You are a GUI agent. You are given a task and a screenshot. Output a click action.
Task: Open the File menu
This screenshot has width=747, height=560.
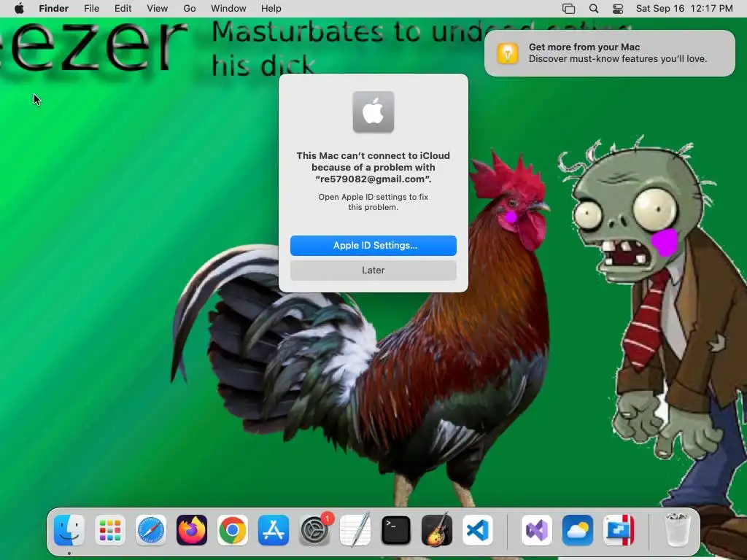point(91,9)
